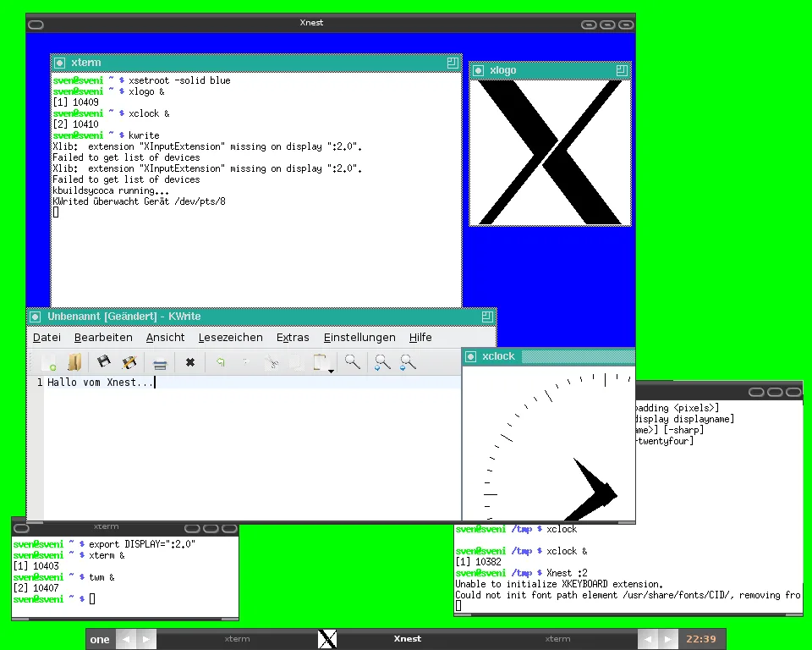Click the New document icon in KWrite
Viewport: 812px width, 650px height.
(49, 362)
